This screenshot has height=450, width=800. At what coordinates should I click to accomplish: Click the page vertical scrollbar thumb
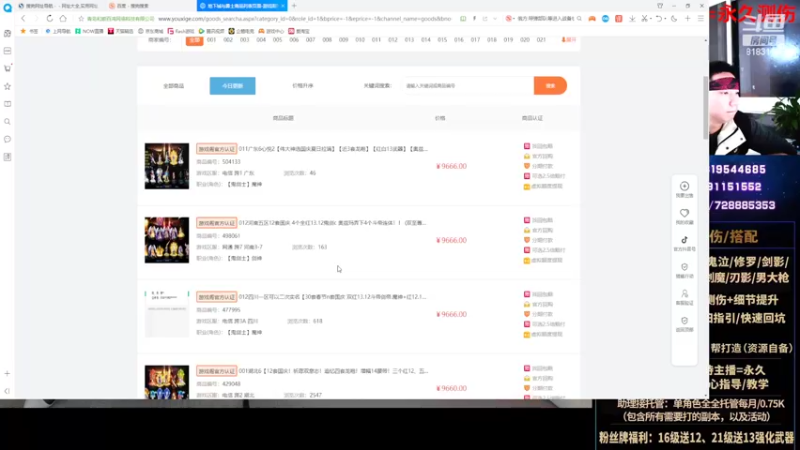706,107
